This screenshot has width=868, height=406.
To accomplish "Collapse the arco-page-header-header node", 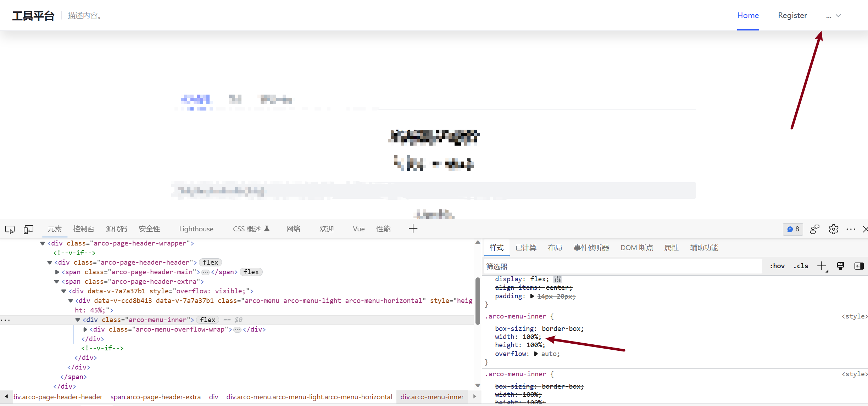I will tap(50, 263).
